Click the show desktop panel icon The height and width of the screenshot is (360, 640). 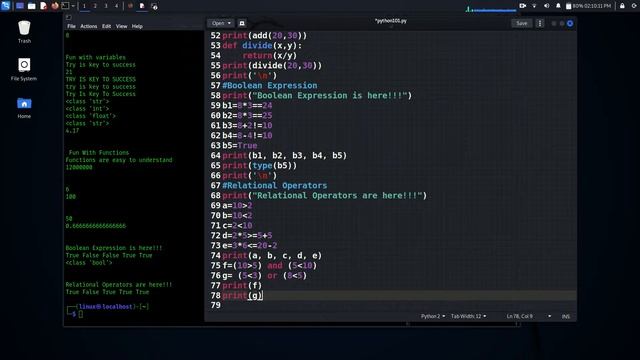[x=20, y=6]
